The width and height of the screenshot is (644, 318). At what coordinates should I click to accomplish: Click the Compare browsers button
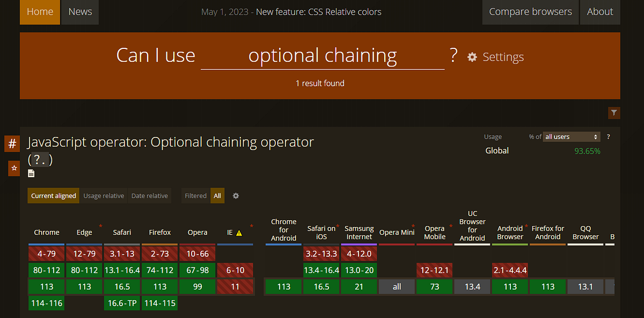(x=530, y=11)
